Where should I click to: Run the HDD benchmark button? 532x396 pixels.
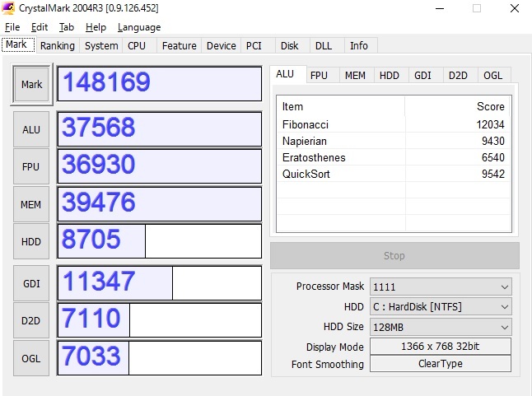31,241
